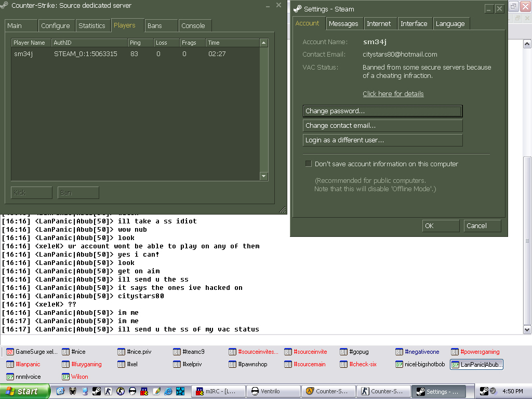Open the #check-six channel window
Screen dimensions: 532x399
(x=358, y=364)
